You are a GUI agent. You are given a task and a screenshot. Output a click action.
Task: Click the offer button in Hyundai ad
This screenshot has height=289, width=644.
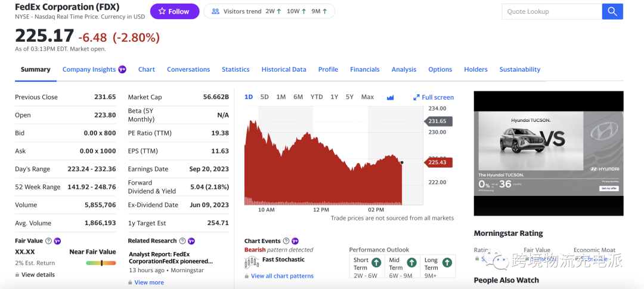tap(609, 188)
